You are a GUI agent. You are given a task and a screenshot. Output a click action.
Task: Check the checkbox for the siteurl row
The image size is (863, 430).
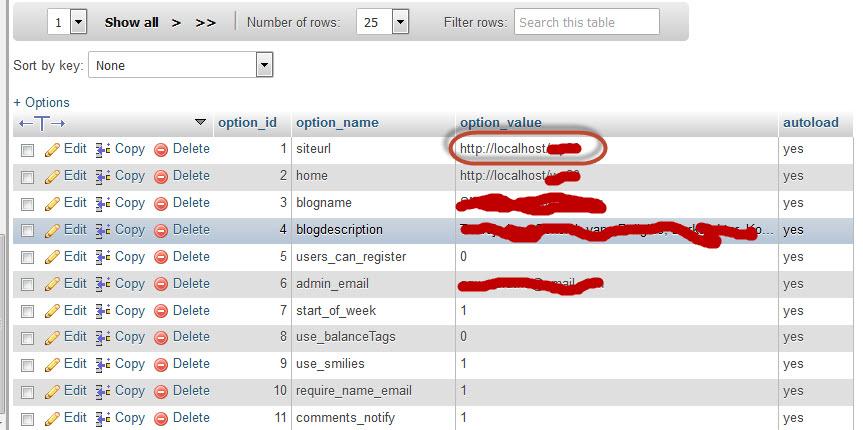(28, 150)
